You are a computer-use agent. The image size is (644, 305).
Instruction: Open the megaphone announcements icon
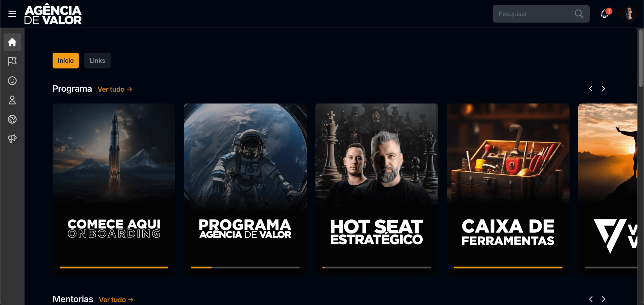coord(12,138)
